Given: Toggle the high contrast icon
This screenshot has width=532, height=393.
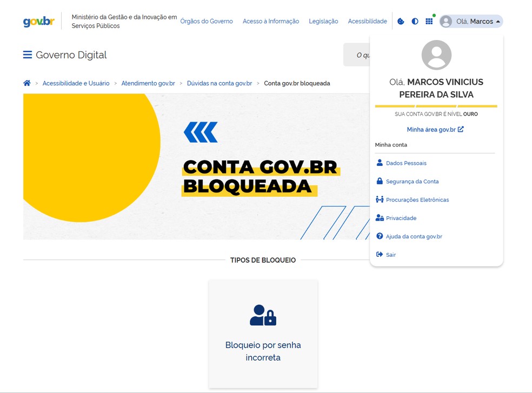Looking at the screenshot, I should click(x=415, y=21).
